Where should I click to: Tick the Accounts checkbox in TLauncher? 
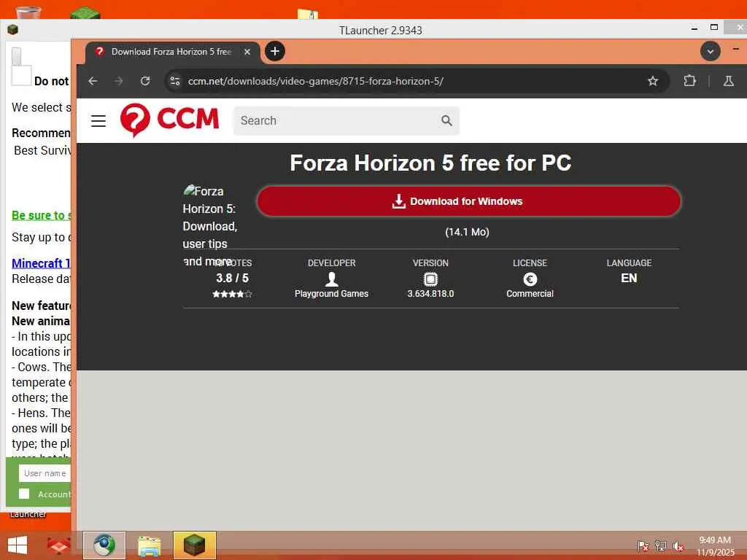pos(24,494)
